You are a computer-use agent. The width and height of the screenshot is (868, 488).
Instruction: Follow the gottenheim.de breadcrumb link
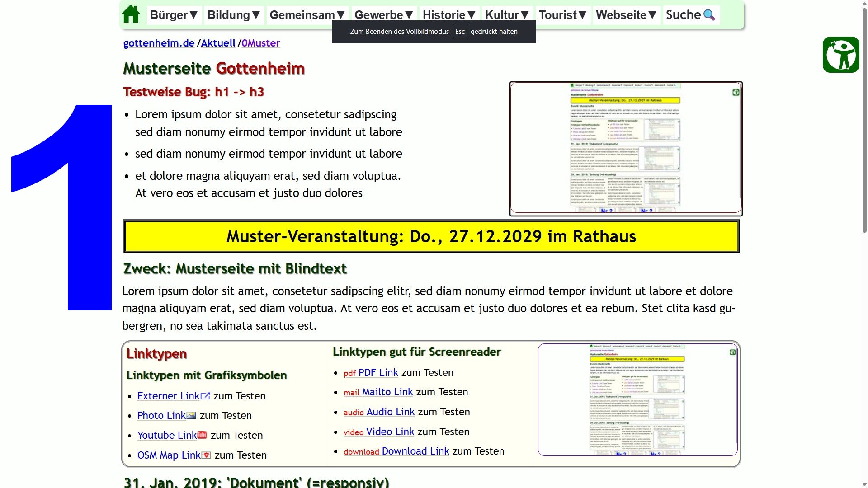click(x=159, y=43)
